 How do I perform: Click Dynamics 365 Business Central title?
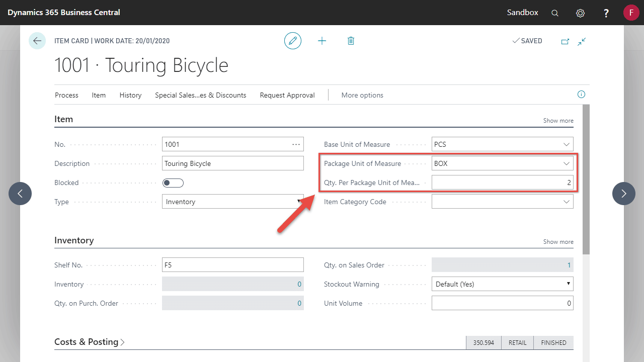click(x=64, y=13)
